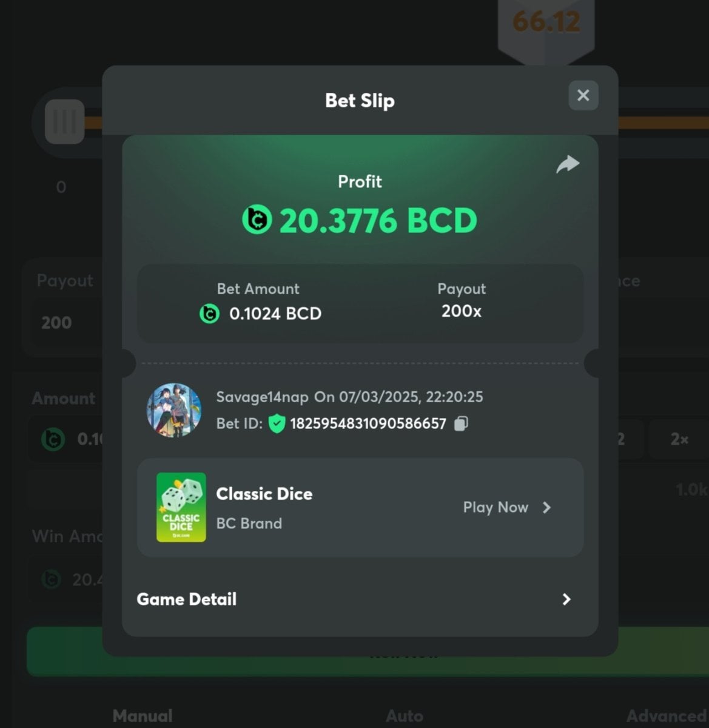Switch to the Manual tab
The width and height of the screenshot is (709, 728).
(x=143, y=716)
